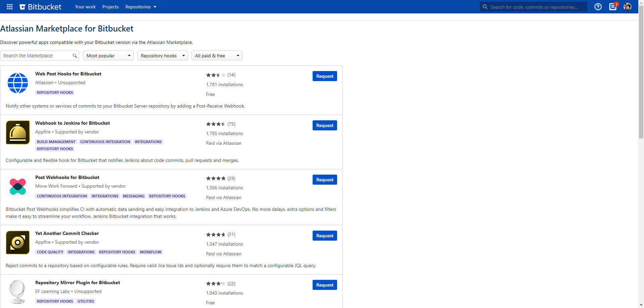Request Web Post Hooks for Bitbucket

coord(325,76)
